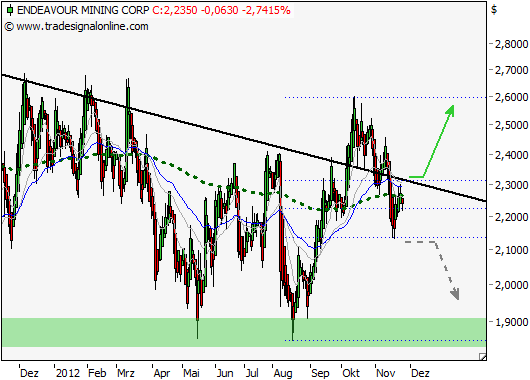
Task: Click the $ currency axis label
Action: coord(494,10)
